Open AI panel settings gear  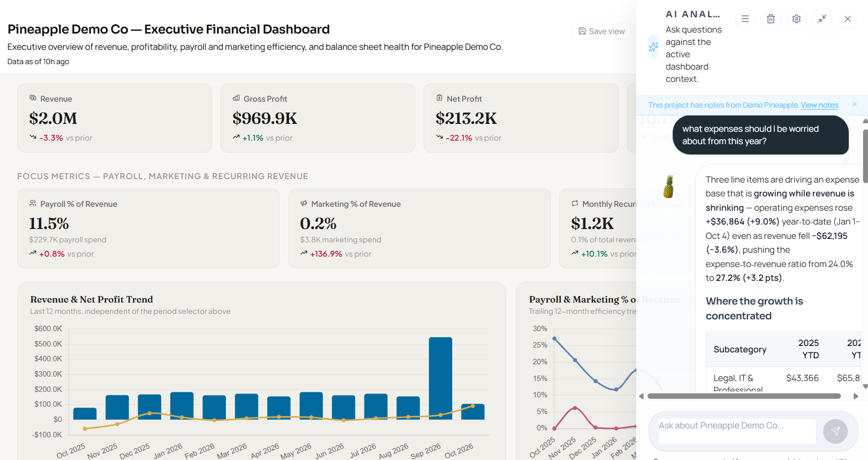pos(796,19)
